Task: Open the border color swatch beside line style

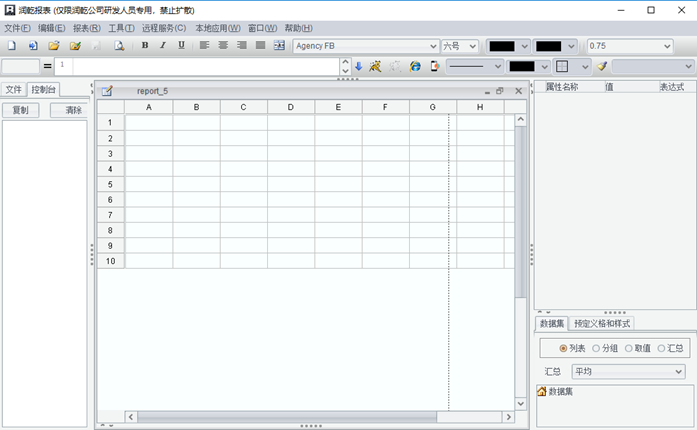Action: coord(528,67)
